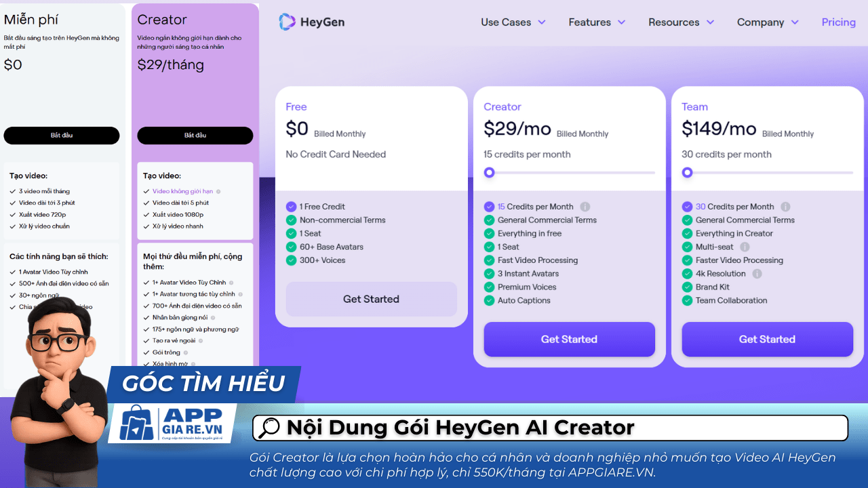Expand the Resources chevron arrow
Viewport: 868px width, 488px height.
pos(710,22)
